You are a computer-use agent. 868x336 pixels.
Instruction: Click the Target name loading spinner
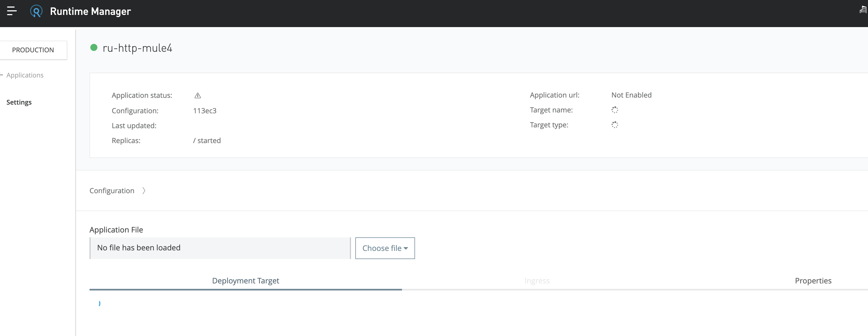pos(615,110)
